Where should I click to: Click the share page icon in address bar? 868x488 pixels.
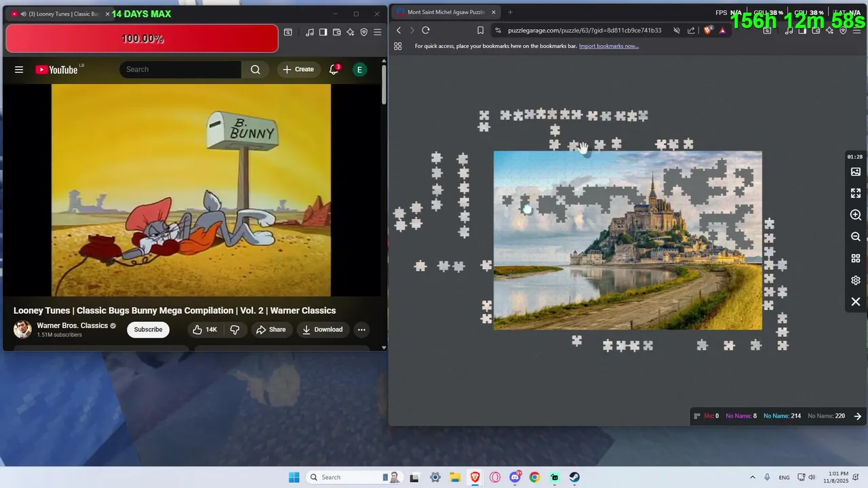(691, 30)
